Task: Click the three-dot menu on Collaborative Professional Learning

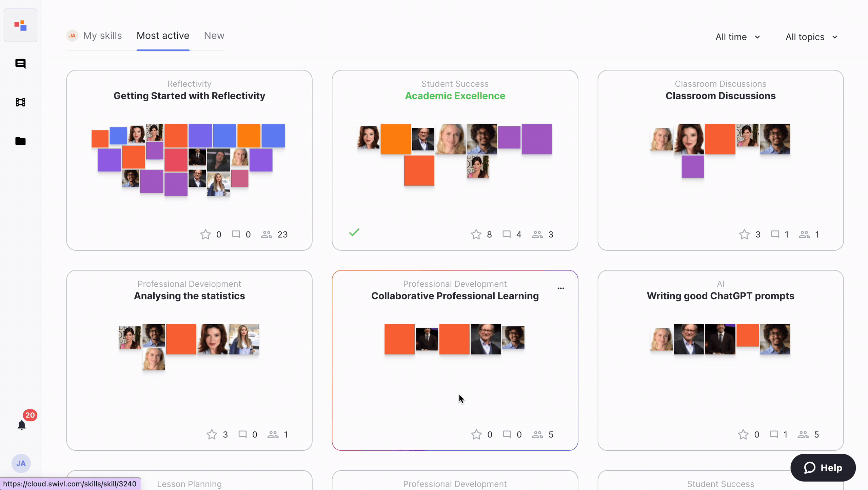Action: pyautogui.click(x=560, y=288)
